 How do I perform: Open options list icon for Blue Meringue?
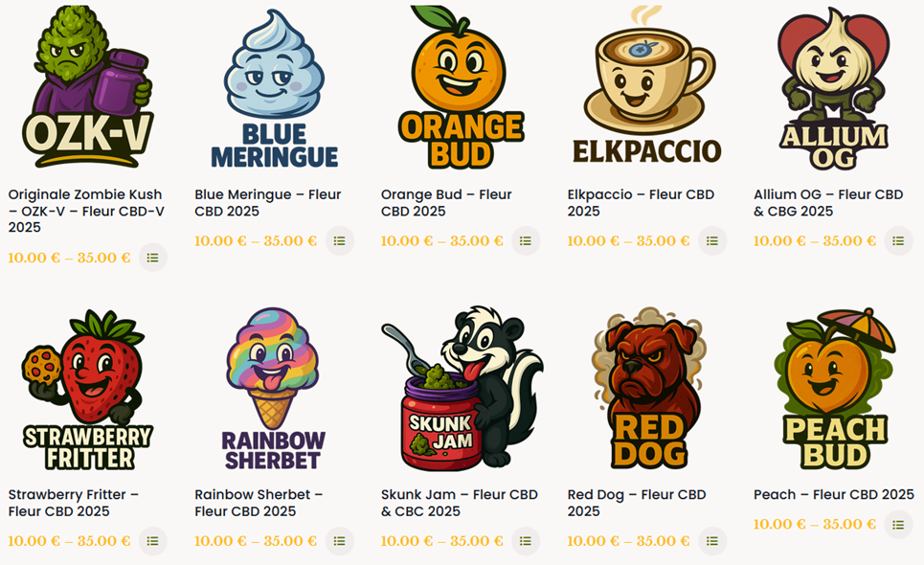339,241
